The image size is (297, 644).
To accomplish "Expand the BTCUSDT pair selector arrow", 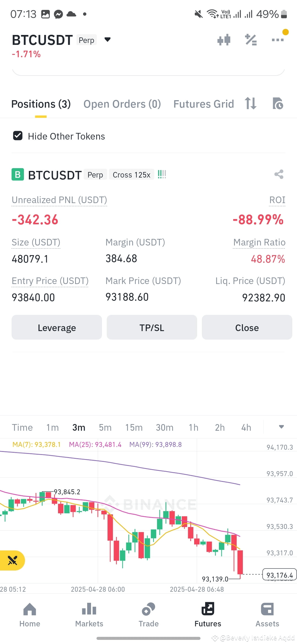I will coord(108,40).
